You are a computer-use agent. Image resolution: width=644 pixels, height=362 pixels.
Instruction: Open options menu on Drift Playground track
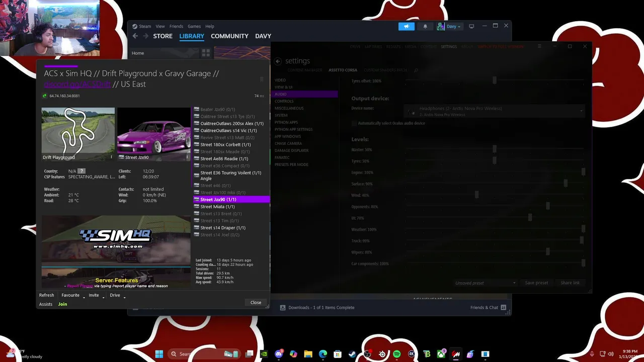click(111, 157)
